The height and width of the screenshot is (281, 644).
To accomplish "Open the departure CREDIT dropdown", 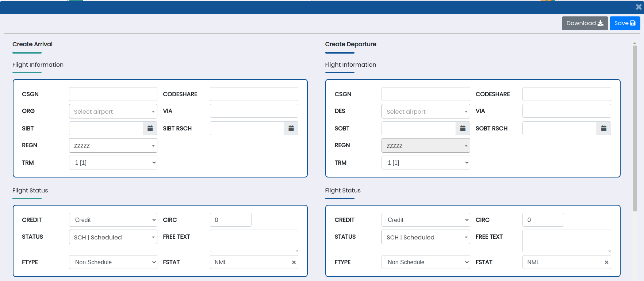I will tap(425, 220).
